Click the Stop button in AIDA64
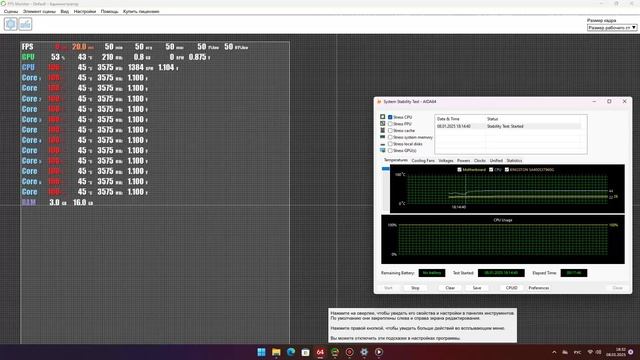Image resolution: width=640 pixels, height=360 pixels. (x=415, y=288)
